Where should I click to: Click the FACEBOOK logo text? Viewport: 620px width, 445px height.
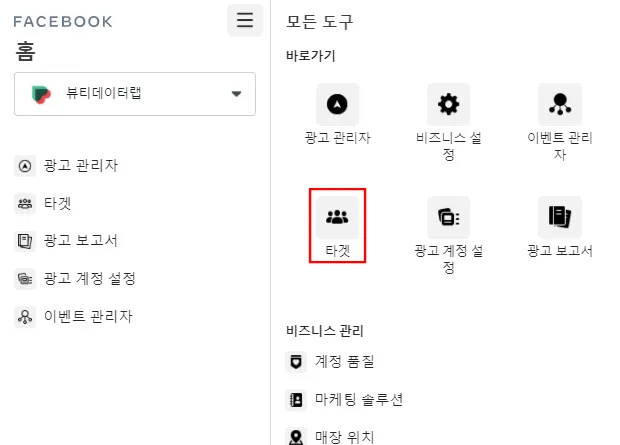[63, 21]
